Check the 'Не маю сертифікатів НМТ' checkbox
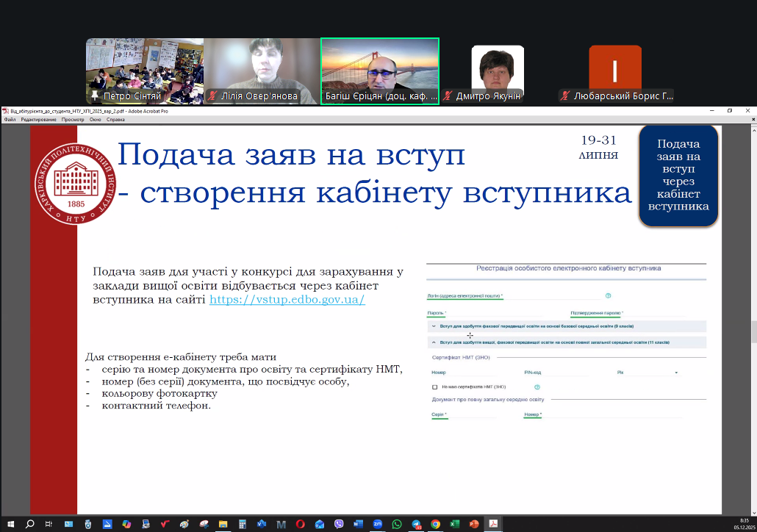 [435, 387]
